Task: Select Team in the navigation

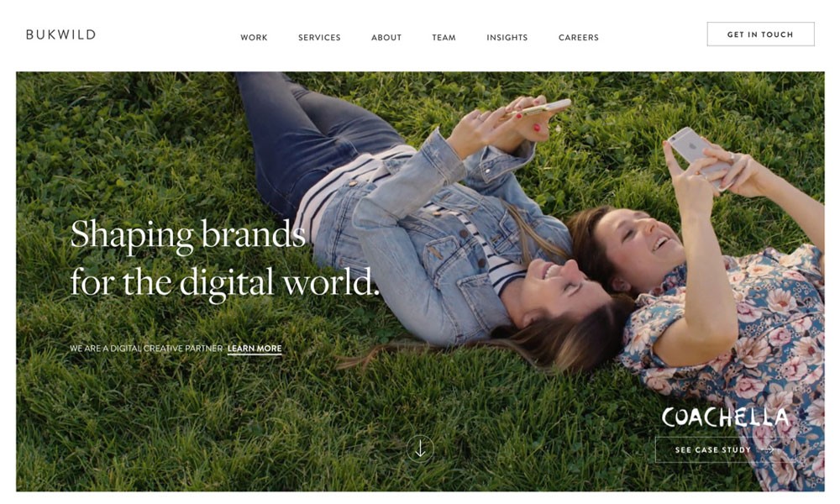Action: [444, 38]
